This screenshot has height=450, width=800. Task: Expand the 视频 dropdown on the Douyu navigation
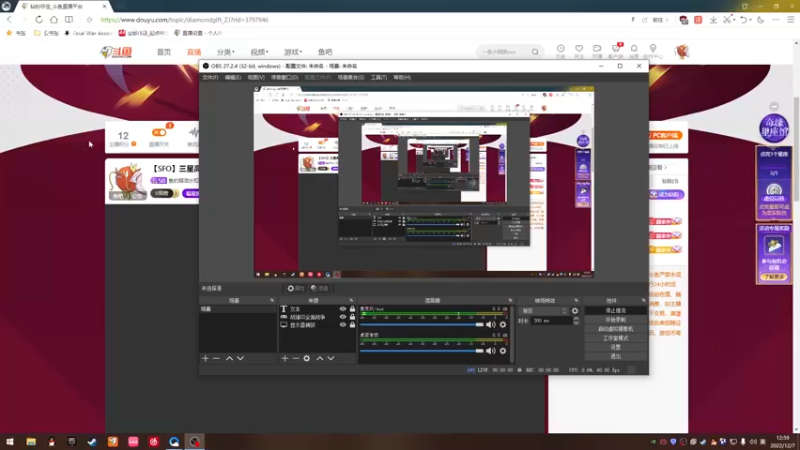(259, 52)
